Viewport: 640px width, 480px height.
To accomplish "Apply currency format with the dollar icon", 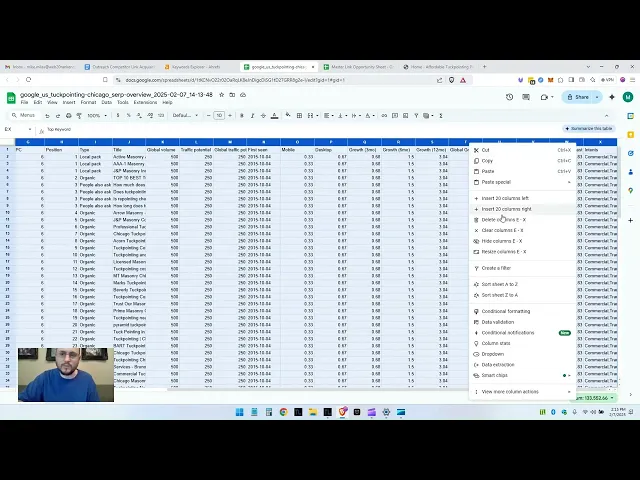I will [118, 116].
